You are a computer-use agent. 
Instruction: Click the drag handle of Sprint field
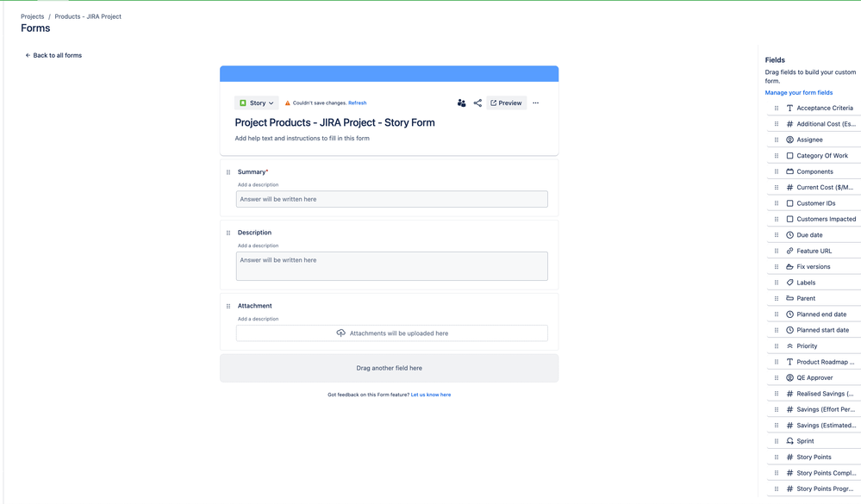point(777,441)
